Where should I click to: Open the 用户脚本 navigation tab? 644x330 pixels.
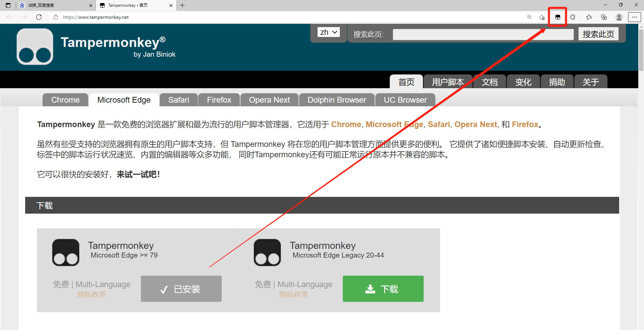pos(447,82)
